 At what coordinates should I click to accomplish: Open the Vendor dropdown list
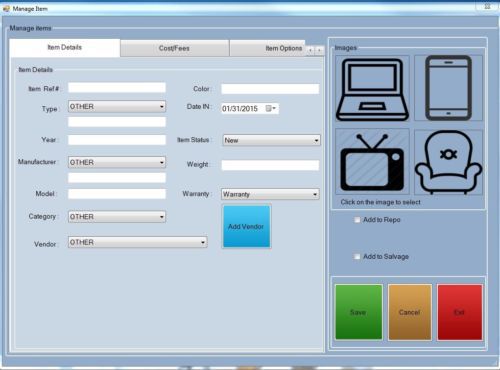[138, 242]
